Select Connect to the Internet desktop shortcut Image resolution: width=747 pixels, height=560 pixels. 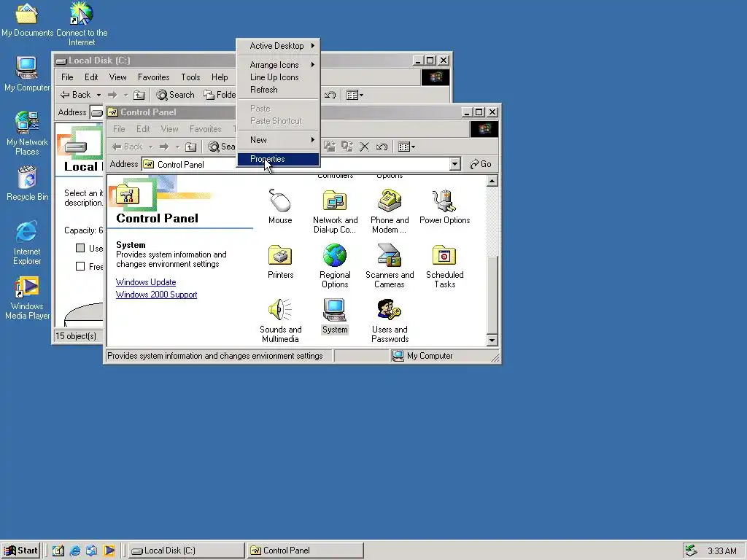pyautogui.click(x=82, y=24)
